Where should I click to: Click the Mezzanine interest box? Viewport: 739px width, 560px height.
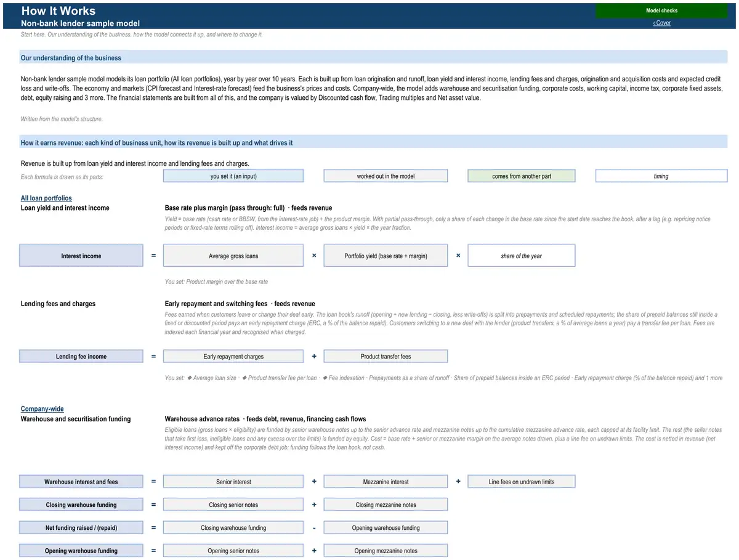[386, 482]
